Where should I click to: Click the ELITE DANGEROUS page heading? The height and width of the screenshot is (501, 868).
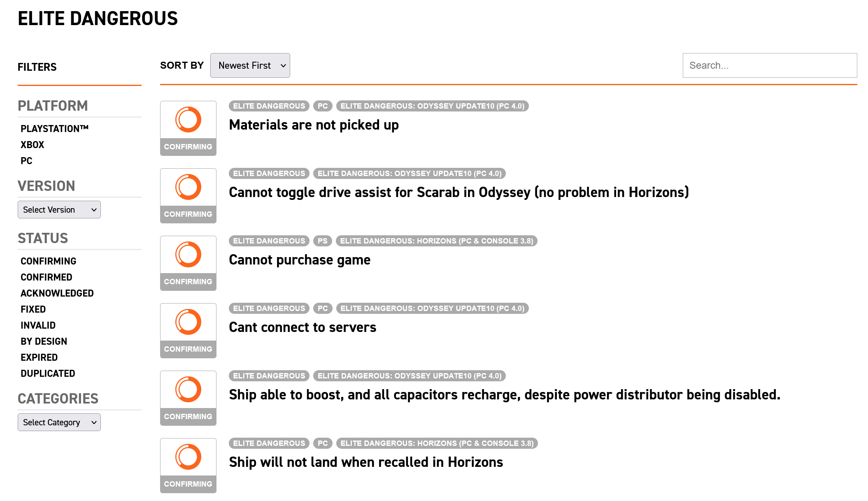98,19
